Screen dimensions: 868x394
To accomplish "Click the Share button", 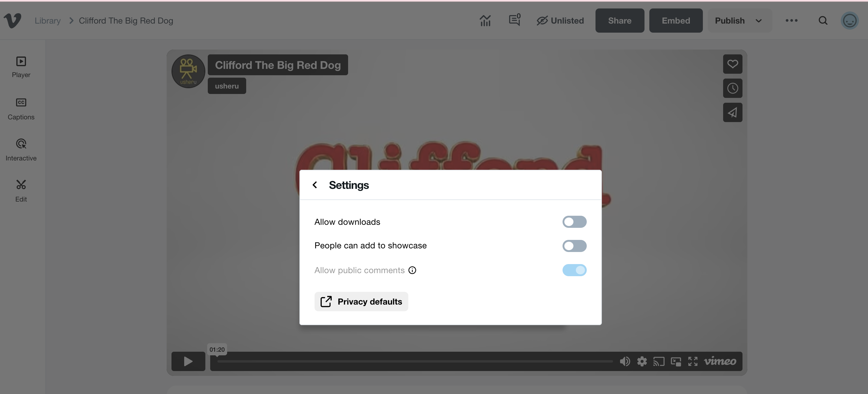I will [x=620, y=21].
